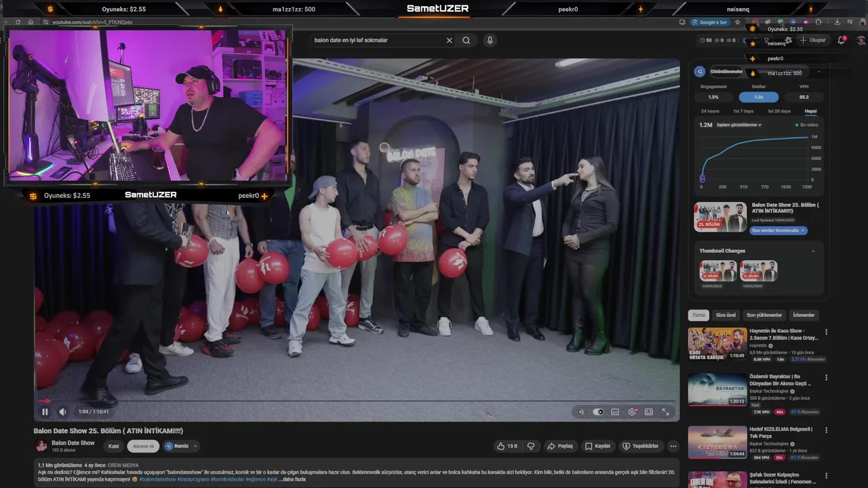Viewport: 868px width, 488px height.
Task: Save the video using Kaydet
Action: pos(598,446)
